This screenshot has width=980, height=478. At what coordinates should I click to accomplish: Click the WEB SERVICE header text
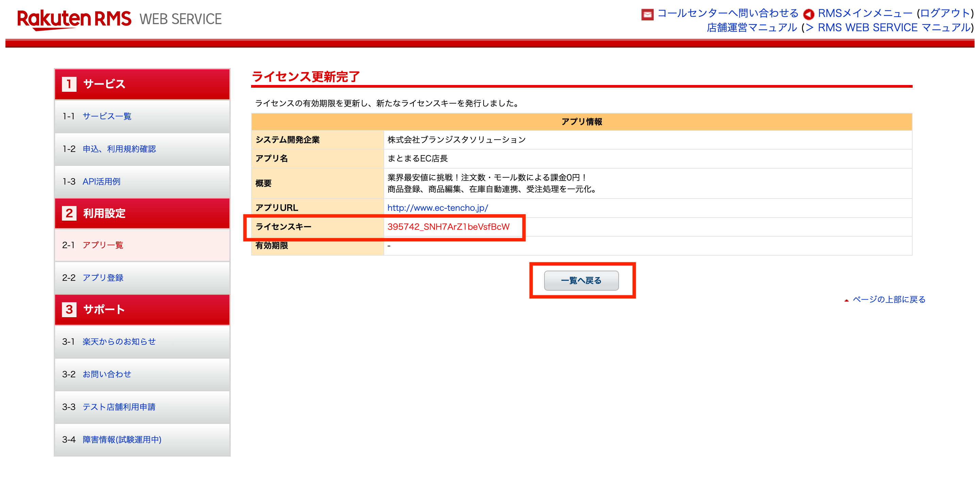[180, 19]
